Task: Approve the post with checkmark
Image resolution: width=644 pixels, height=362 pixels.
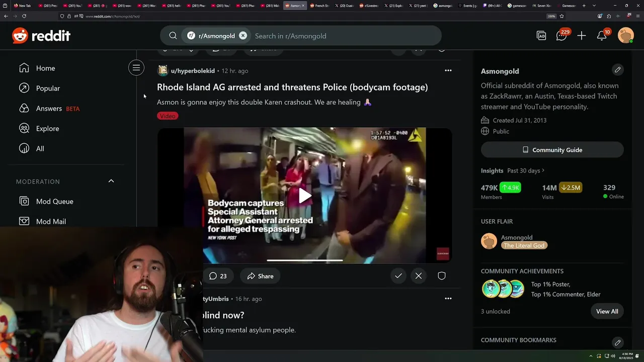Action: [x=398, y=276]
